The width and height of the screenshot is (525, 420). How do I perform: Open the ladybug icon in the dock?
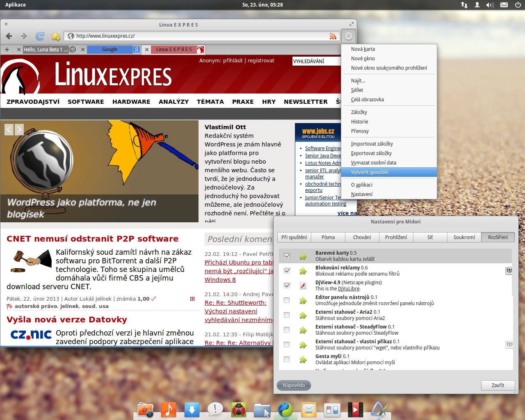click(238, 409)
